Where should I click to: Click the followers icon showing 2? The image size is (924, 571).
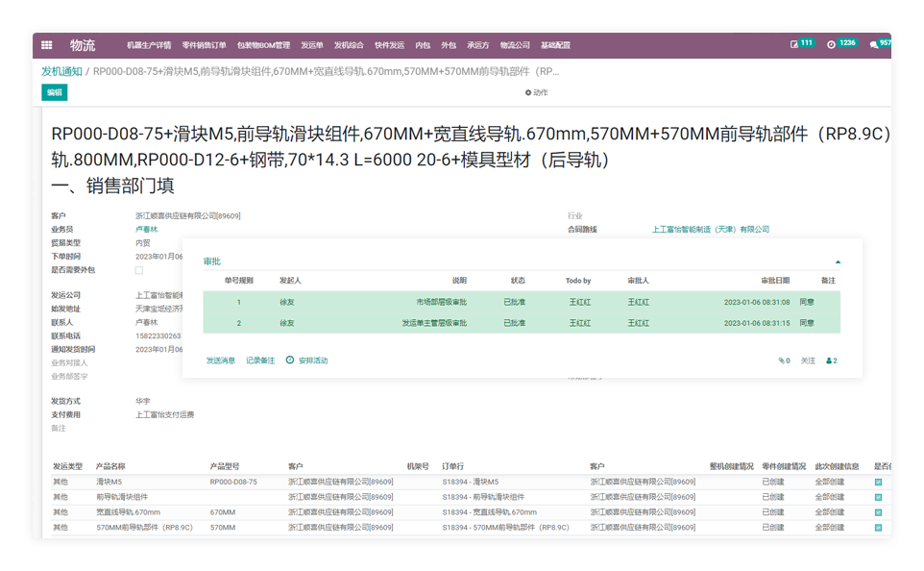coord(831,361)
